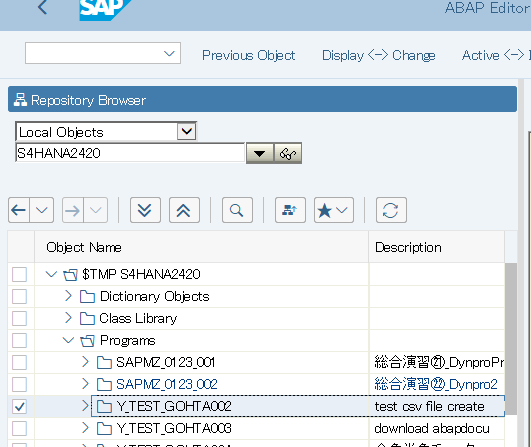Expand all nodes with double-down chevron icon
The width and height of the screenshot is (531, 447).
tap(145, 210)
